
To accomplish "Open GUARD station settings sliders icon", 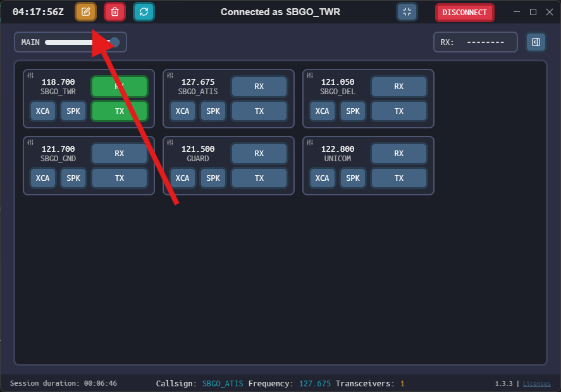I will tap(170, 142).
